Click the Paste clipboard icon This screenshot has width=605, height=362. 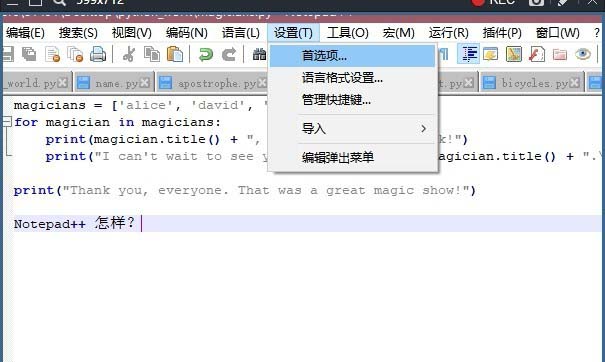[x=175, y=54]
